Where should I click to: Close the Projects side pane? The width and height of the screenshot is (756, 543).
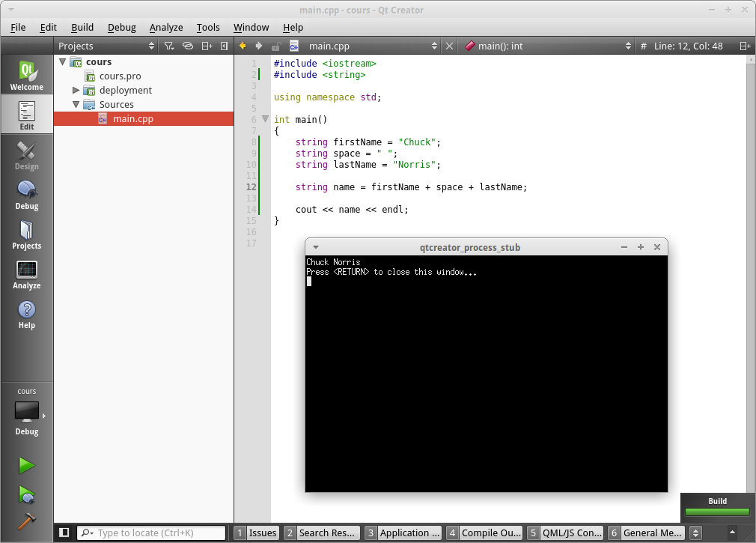coord(225,46)
